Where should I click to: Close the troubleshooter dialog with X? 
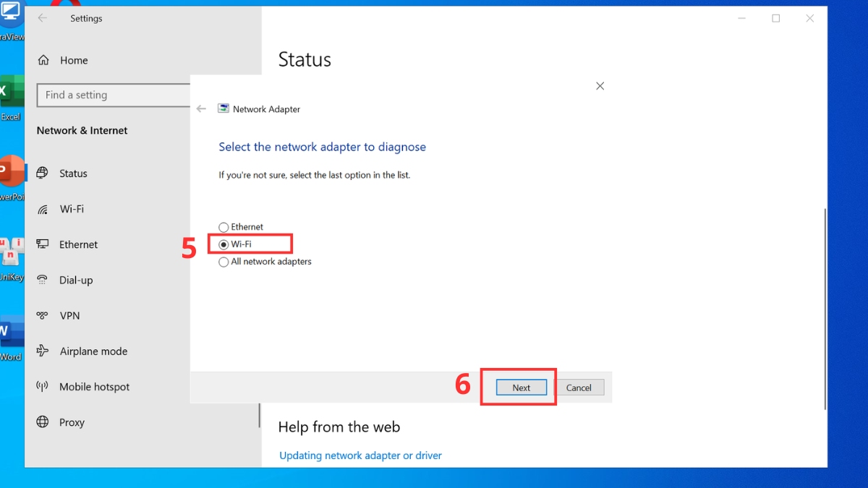click(600, 86)
